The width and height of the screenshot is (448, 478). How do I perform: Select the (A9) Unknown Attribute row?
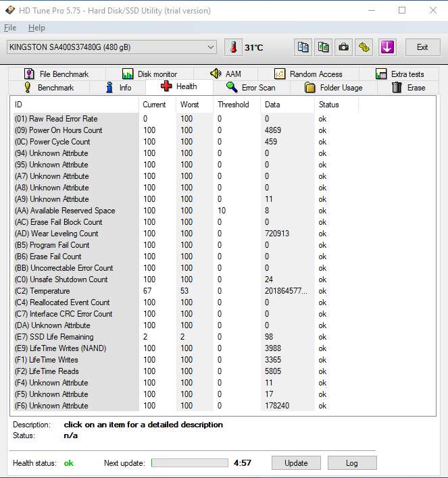186,199
